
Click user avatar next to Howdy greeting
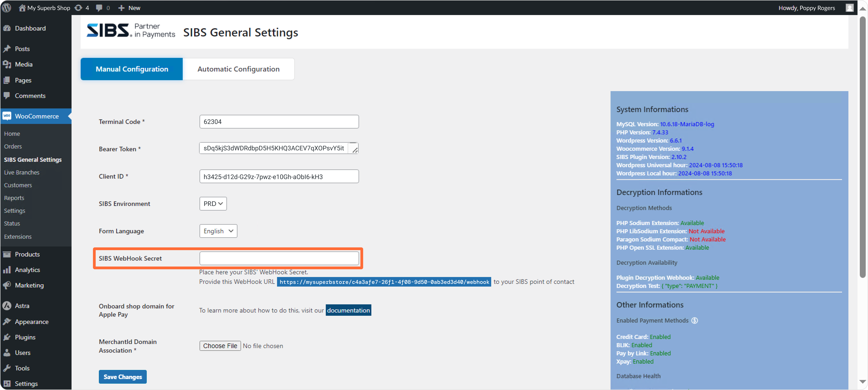click(850, 8)
